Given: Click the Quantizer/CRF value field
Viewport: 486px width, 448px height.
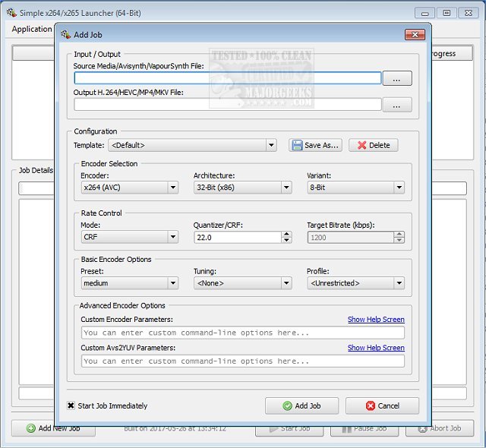Looking at the screenshot, I should [238, 238].
